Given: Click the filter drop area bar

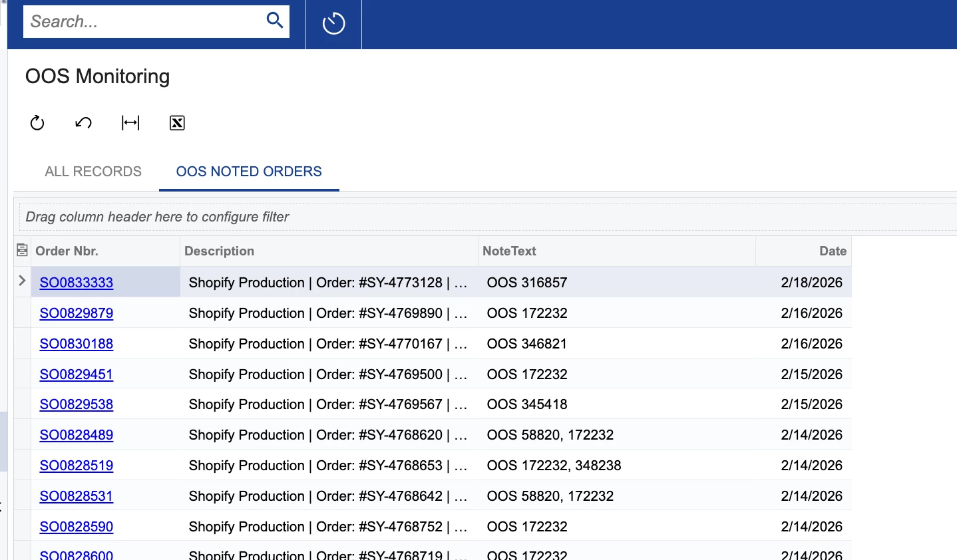Looking at the screenshot, I should pos(488,217).
